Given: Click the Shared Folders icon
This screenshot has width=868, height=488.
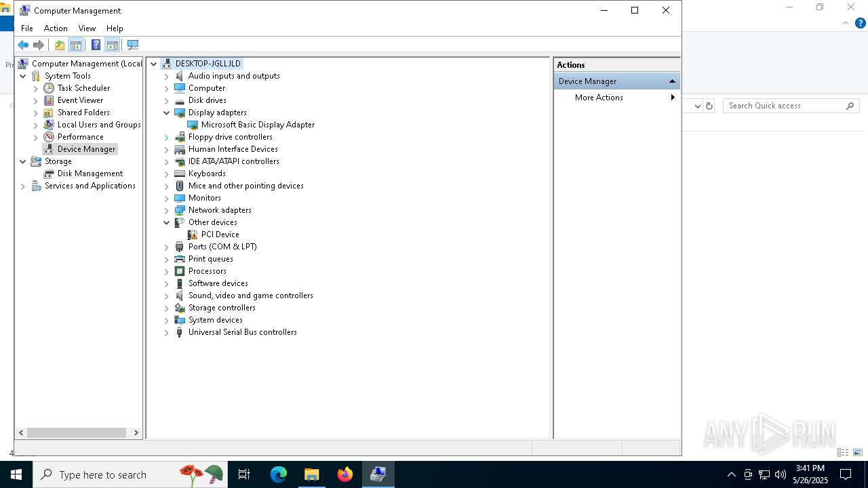Looking at the screenshot, I should (49, 113).
